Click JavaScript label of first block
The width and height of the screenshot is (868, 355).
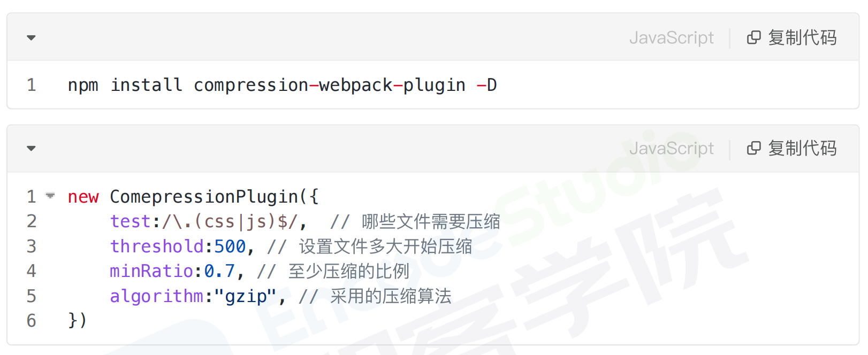coord(671,38)
